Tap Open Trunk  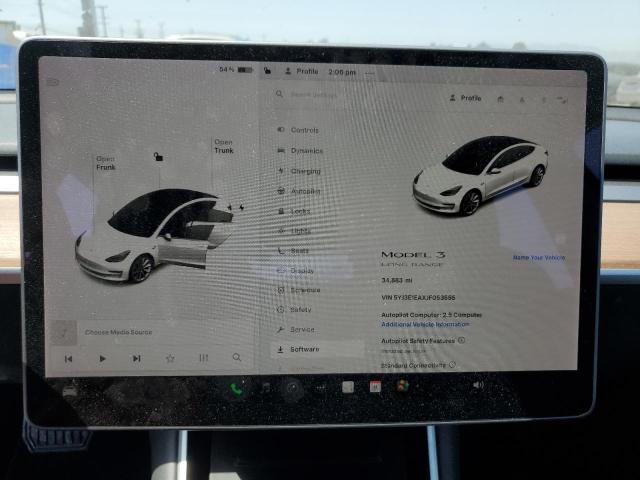click(224, 146)
